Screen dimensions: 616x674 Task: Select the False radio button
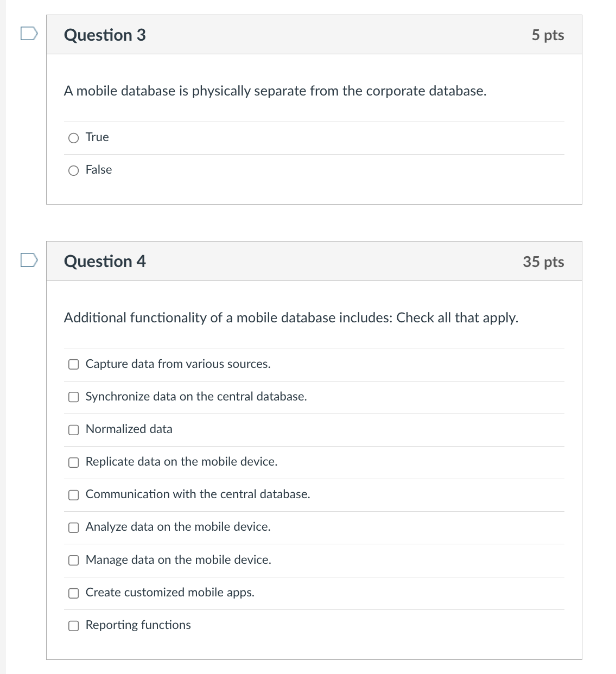pos(73,170)
